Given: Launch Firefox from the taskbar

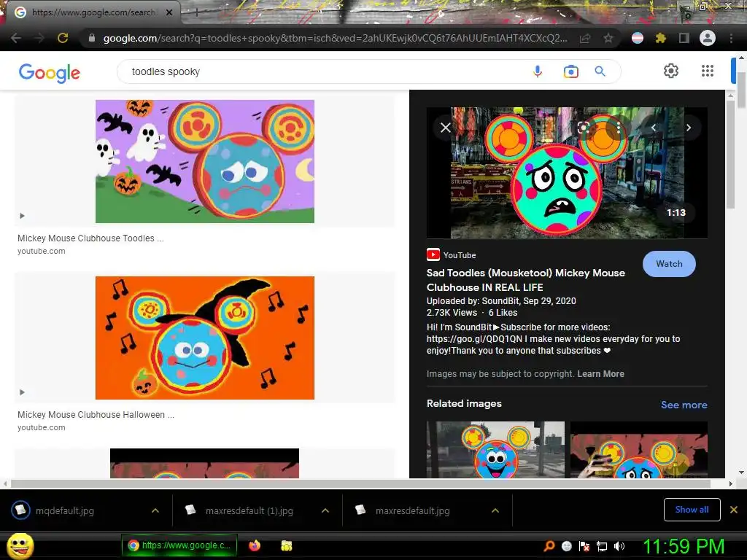Looking at the screenshot, I should [x=255, y=545].
